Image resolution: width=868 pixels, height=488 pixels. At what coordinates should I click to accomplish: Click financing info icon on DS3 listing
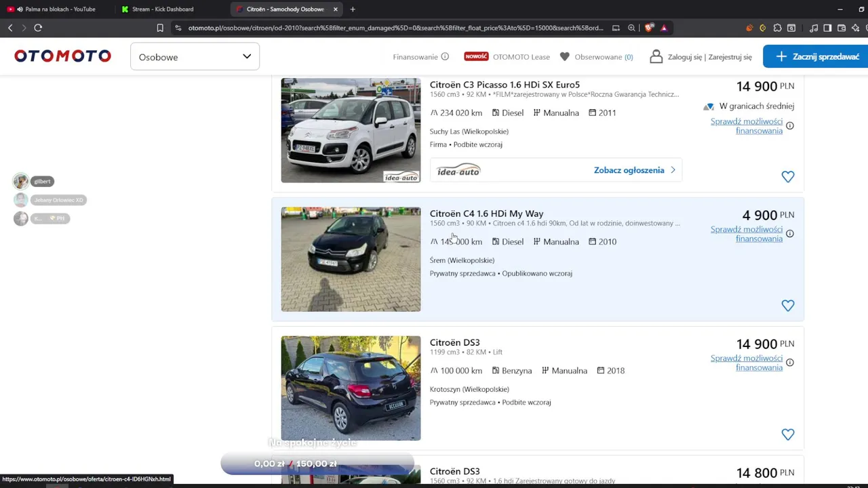790,363
